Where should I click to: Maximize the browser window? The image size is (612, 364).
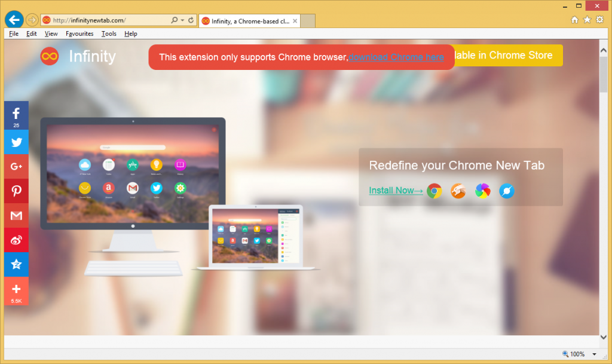(x=579, y=6)
